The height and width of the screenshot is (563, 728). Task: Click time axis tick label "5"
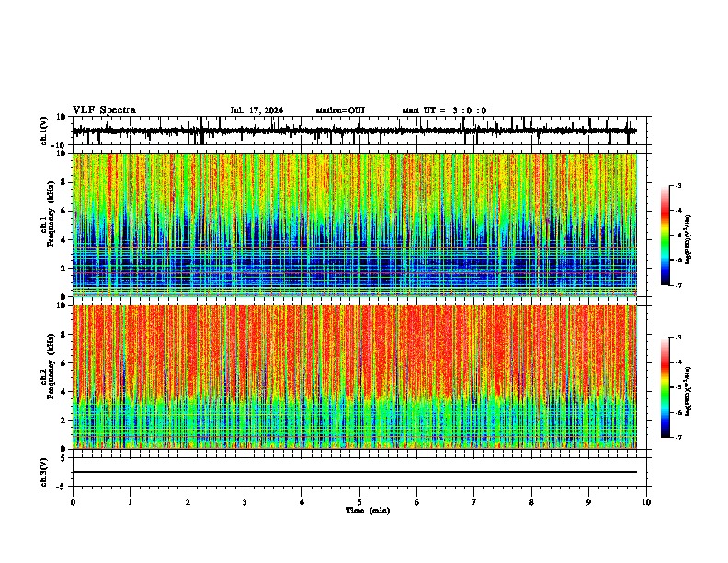point(359,502)
